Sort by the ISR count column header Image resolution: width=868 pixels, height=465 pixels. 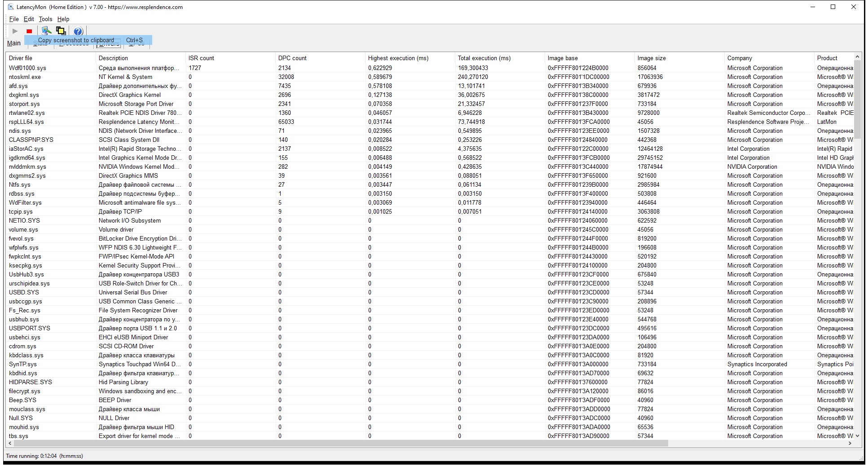click(x=230, y=58)
